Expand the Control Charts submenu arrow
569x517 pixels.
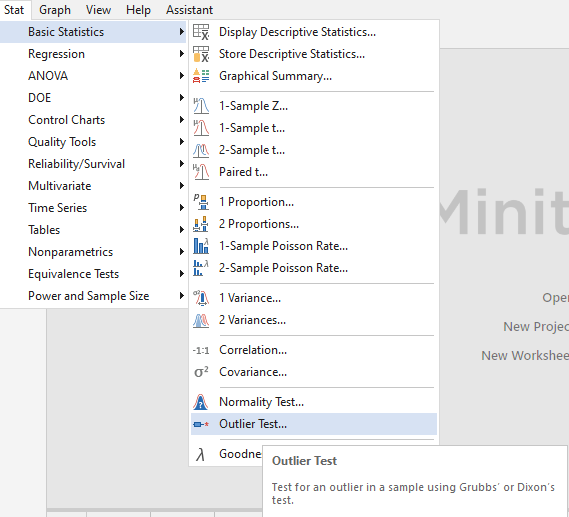pos(181,120)
